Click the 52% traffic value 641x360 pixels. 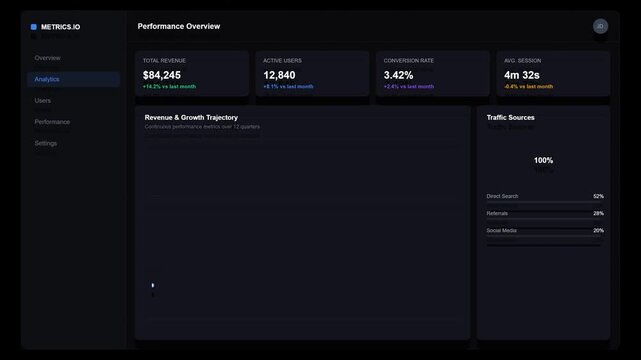coord(598,196)
